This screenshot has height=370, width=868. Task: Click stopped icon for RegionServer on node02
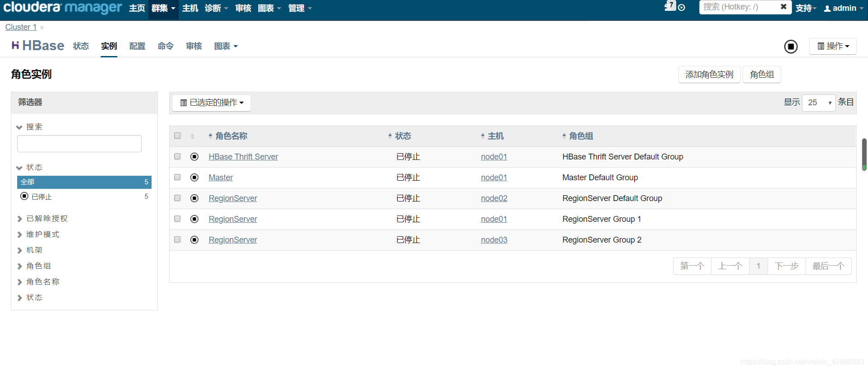tap(194, 198)
